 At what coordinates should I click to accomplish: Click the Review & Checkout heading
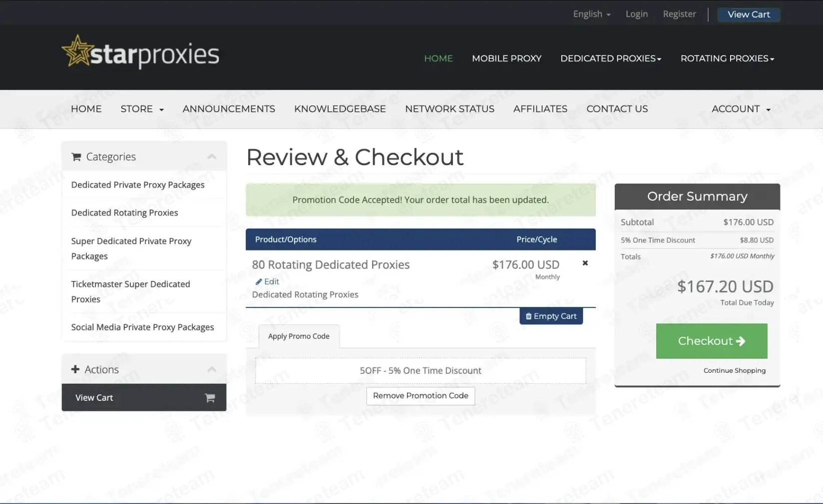coord(355,157)
